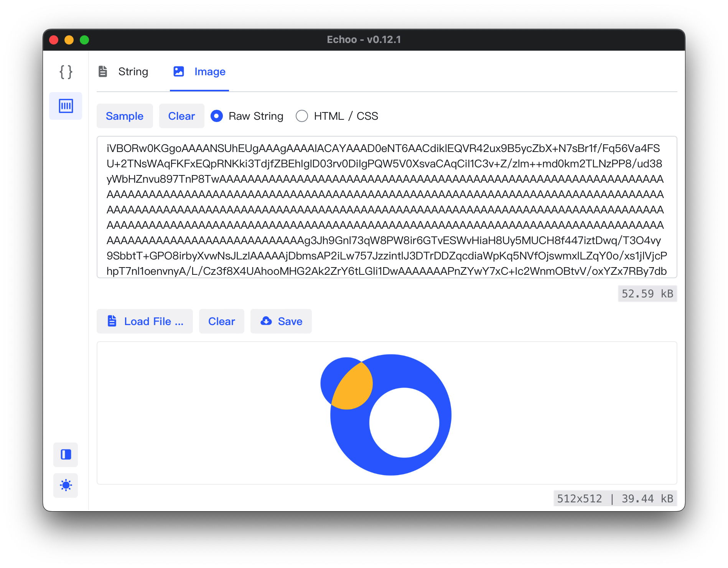Click the 512x512 | 39.44 kB label
Viewport: 728px width, 568px height.
(615, 499)
